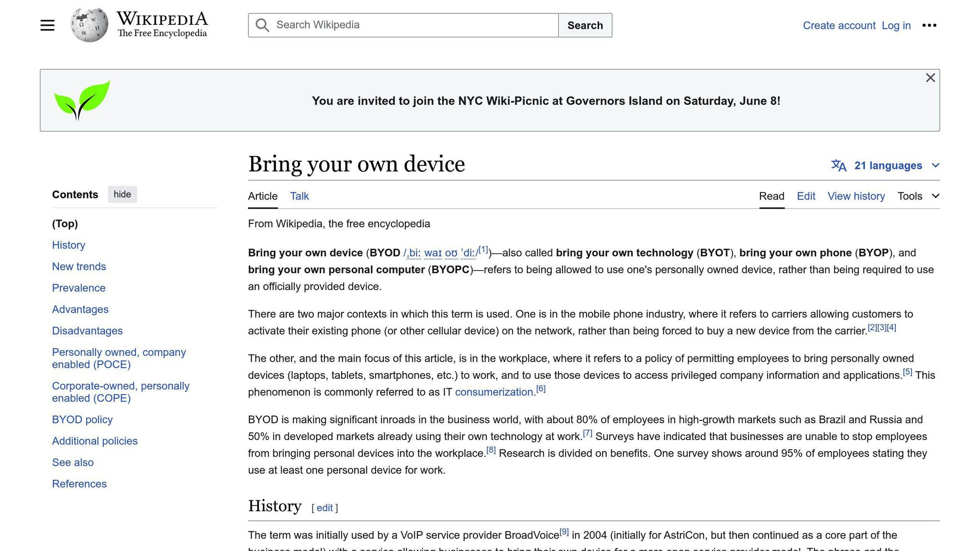Screen dimensions: 980x551
Task: Open the Create account page
Action: (839, 25)
